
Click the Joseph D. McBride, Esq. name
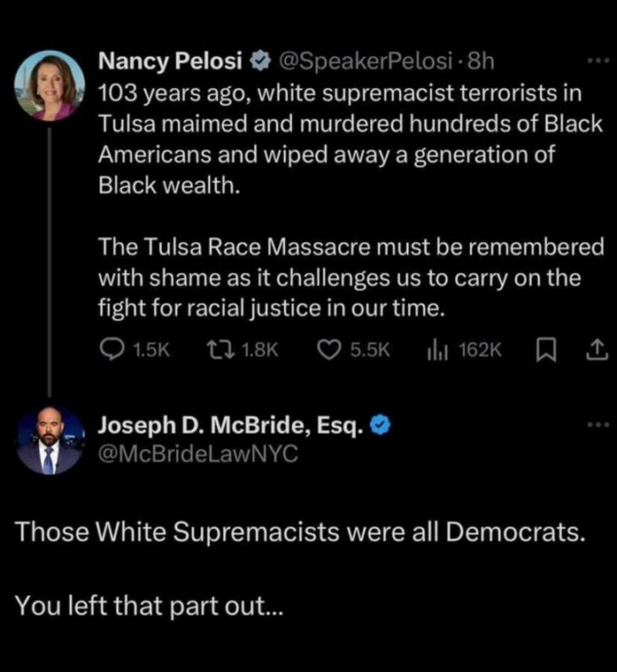coord(230,427)
